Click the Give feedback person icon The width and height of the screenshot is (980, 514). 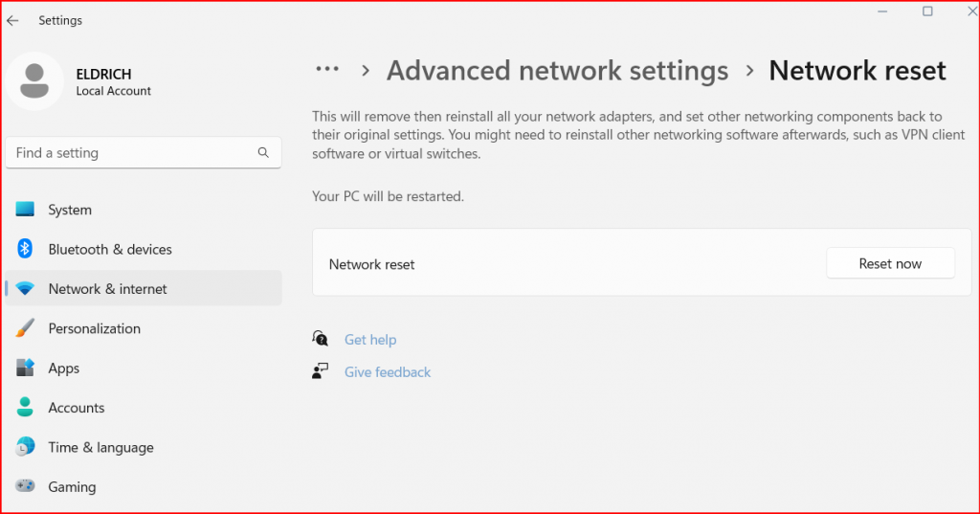[x=320, y=371]
